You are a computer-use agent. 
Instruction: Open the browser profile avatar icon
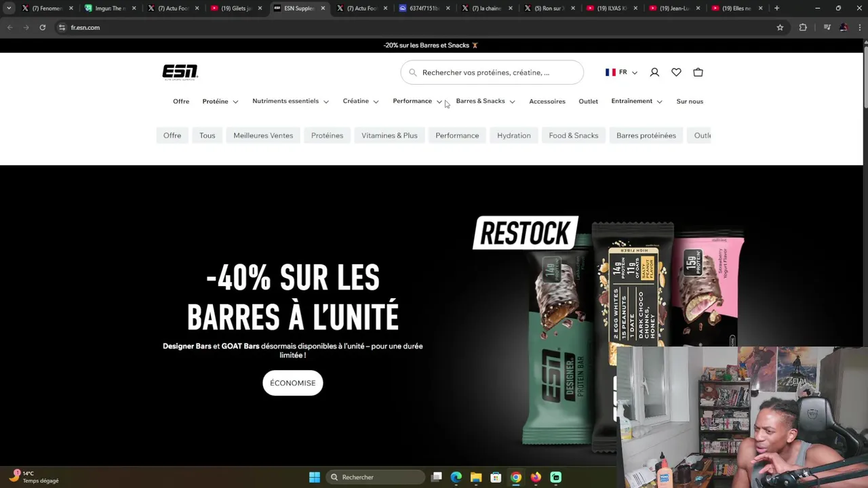click(843, 27)
